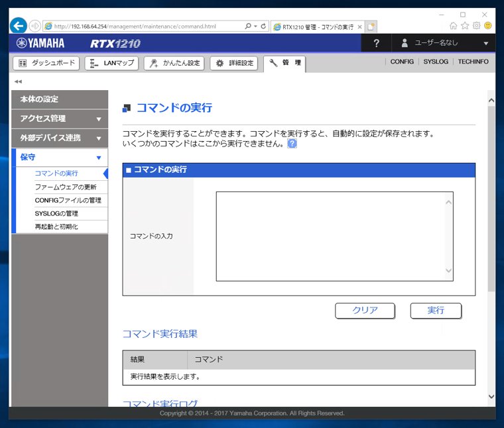This screenshot has width=504, height=428.
Task: Click the 結果 column header
Action: click(x=155, y=360)
